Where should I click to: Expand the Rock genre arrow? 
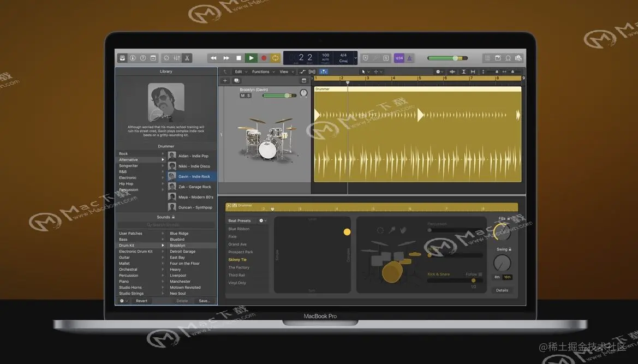coord(163,154)
